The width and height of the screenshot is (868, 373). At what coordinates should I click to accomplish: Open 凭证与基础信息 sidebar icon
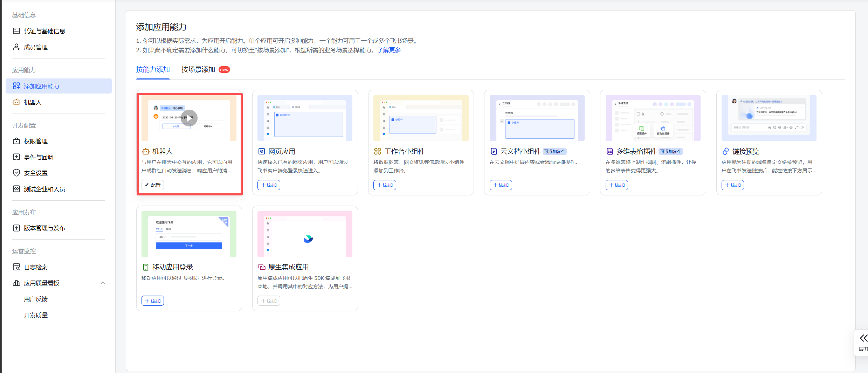tap(16, 31)
